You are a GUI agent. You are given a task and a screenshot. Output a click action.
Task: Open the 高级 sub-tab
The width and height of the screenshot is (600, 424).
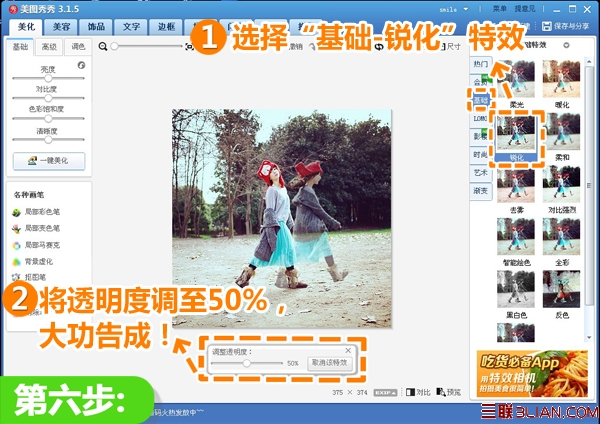49,47
